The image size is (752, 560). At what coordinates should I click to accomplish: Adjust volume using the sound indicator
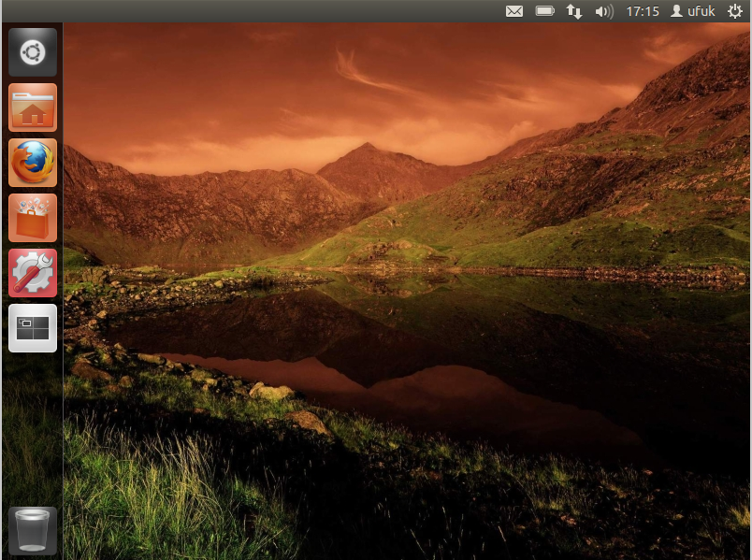click(603, 11)
